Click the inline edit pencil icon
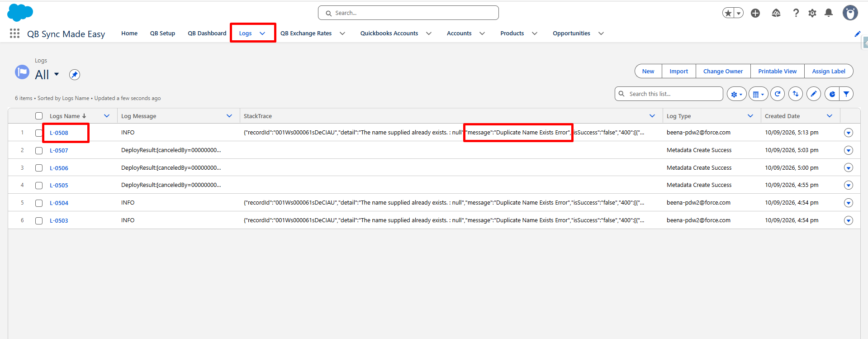This screenshot has width=868, height=339. pyautogui.click(x=814, y=94)
